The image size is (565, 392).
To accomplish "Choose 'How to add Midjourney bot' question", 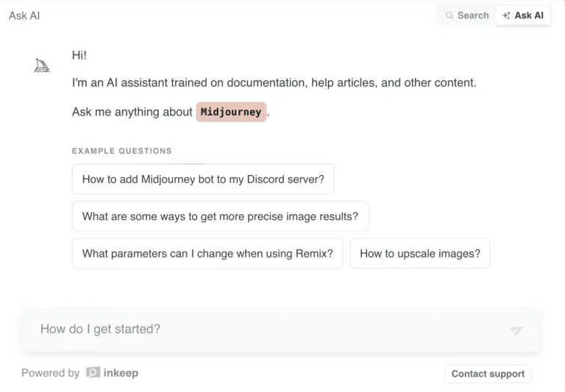I will tap(203, 179).
